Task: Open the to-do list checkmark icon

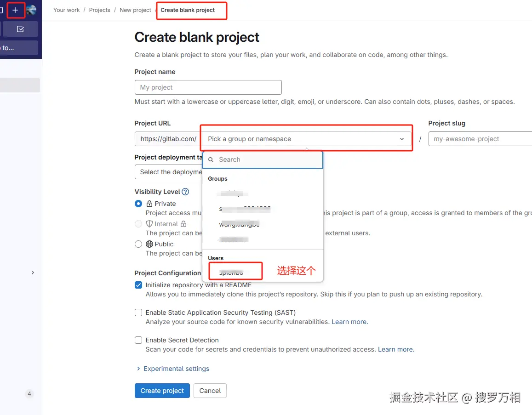Action: click(20, 29)
